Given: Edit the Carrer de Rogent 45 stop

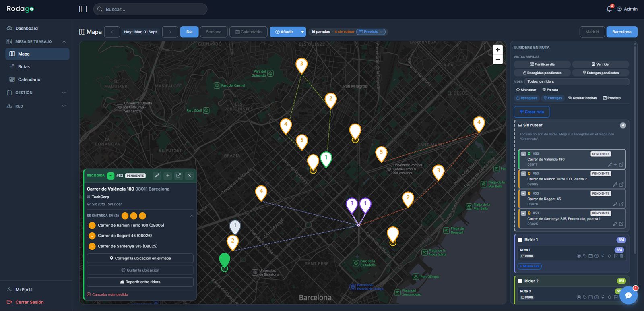Looking at the screenshot, I should 615,204.
